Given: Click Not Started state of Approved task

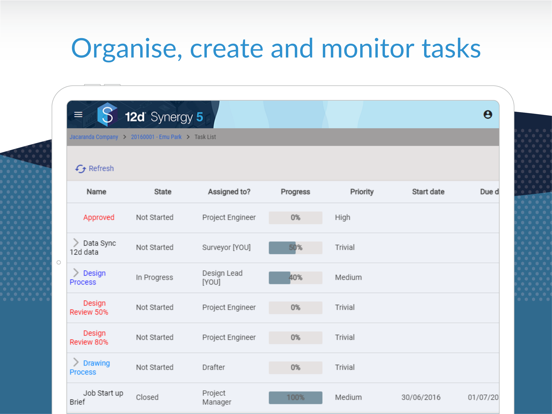Looking at the screenshot, I should pos(155,218).
